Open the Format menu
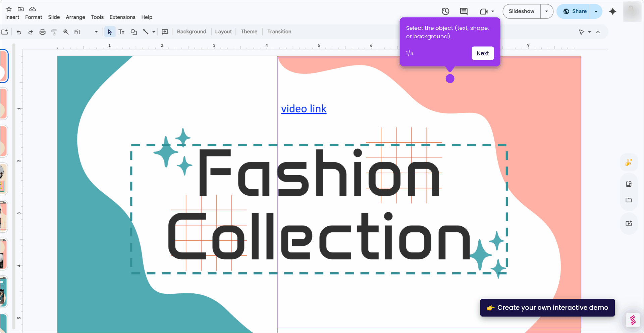The image size is (644, 333). click(34, 17)
